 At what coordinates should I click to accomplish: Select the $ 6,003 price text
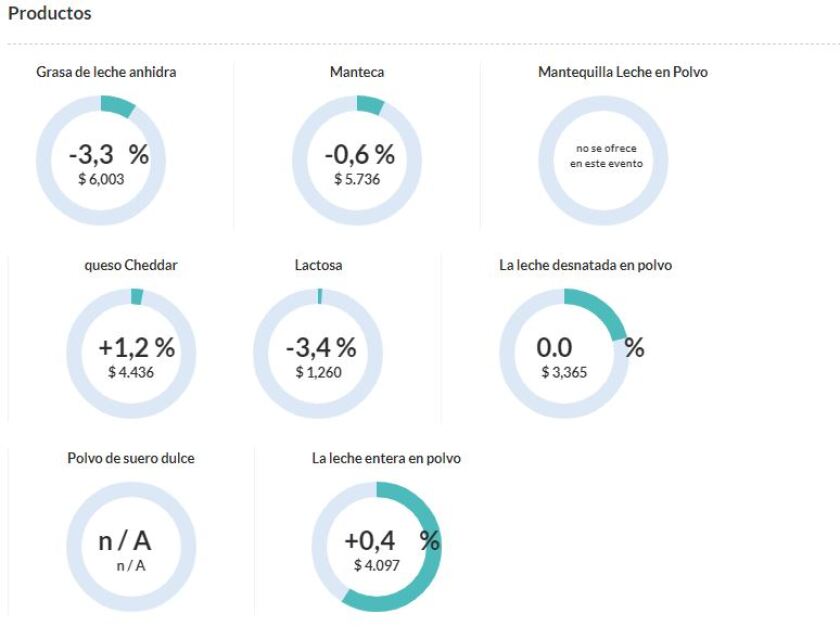(100, 179)
